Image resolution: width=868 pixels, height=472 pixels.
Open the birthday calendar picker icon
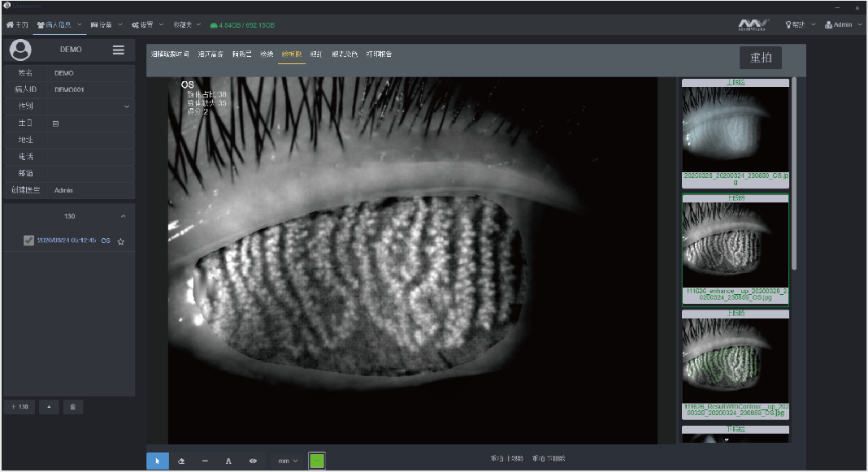(x=55, y=123)
